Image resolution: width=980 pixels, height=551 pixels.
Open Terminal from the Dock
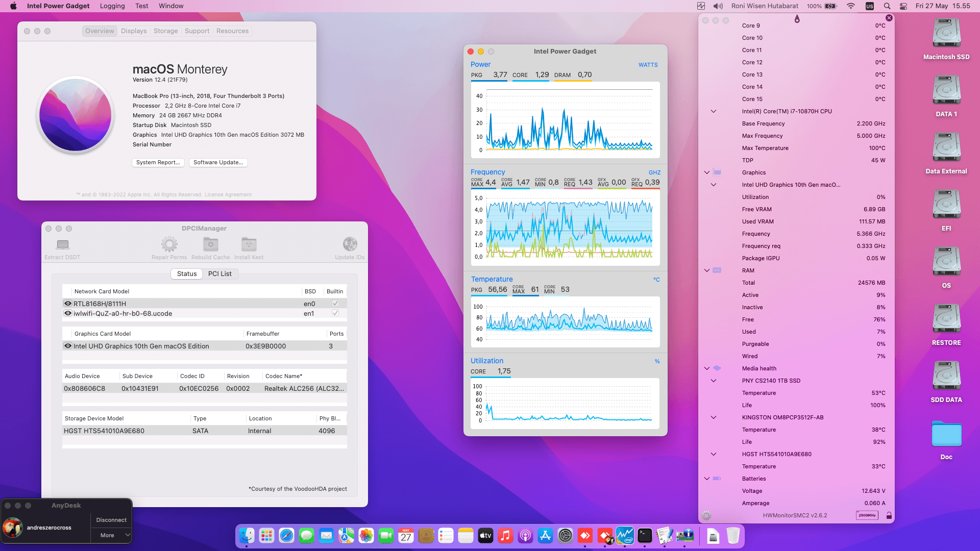tap(645, 535)
